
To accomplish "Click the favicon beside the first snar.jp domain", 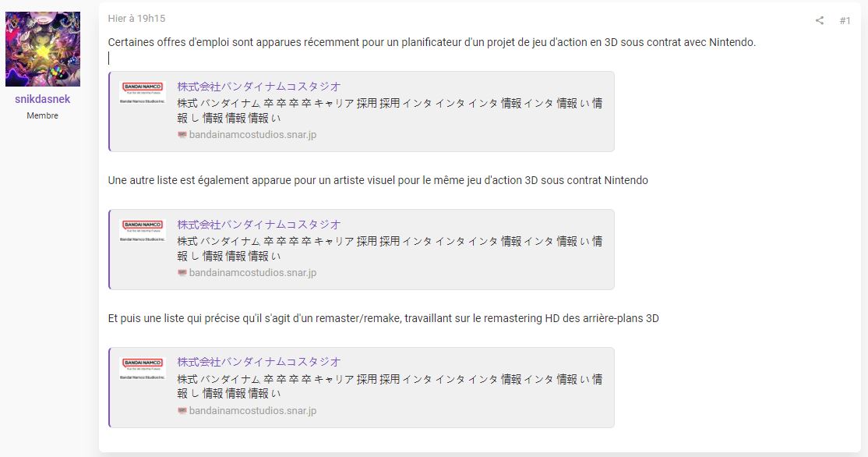I will [182, 135].
